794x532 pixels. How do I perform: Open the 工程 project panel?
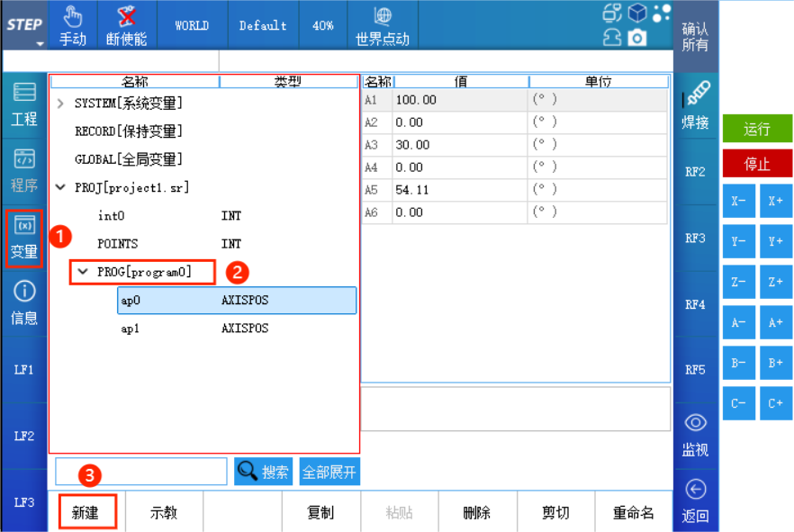click(24, 104)
